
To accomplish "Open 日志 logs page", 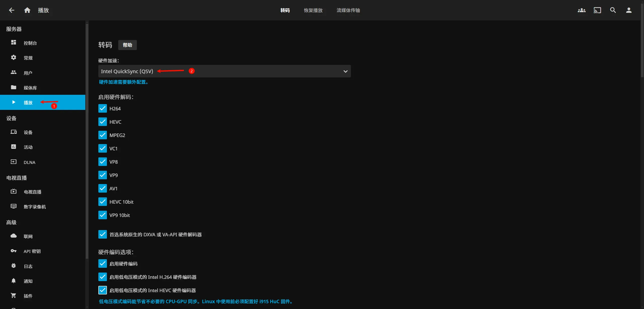I will tap(28, 266).
